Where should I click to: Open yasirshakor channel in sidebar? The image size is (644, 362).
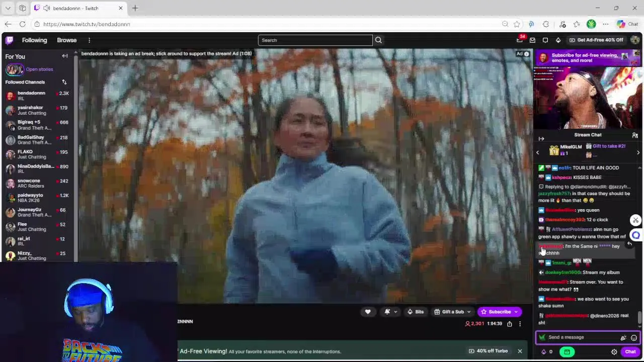point(38,110)
